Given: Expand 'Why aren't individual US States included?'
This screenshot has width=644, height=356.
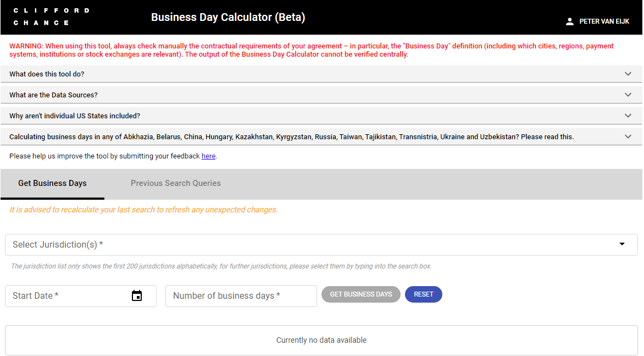Looking at the screenshot, I should point(321,116).
